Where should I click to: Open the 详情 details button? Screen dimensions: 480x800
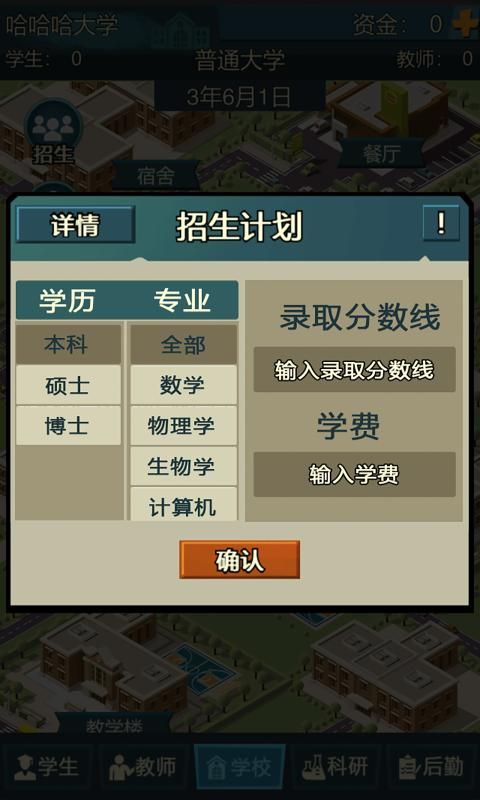pyautogui.click(x=75, y=224)
